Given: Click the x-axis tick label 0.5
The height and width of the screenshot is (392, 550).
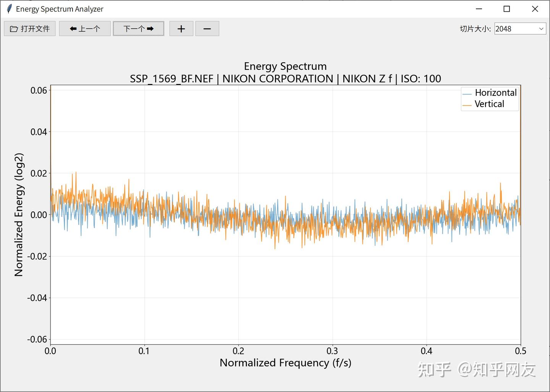Looking at the screenshot, I should [520, 351].
